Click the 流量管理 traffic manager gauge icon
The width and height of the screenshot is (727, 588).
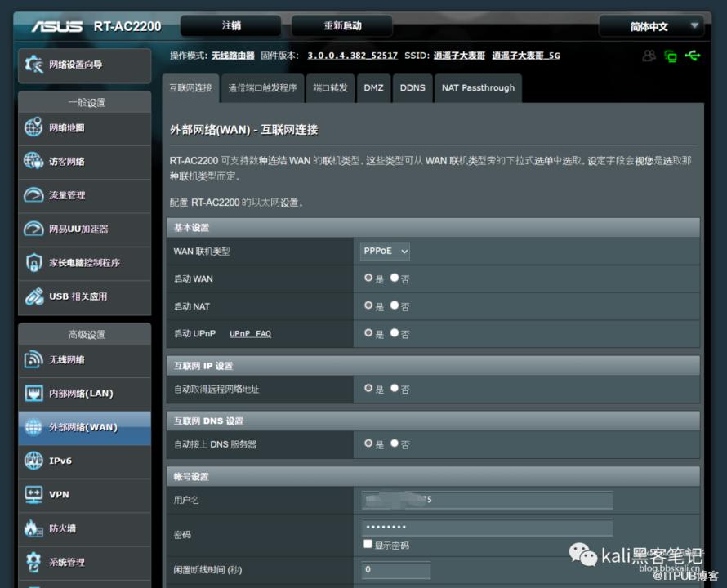(x=33, y=195)
